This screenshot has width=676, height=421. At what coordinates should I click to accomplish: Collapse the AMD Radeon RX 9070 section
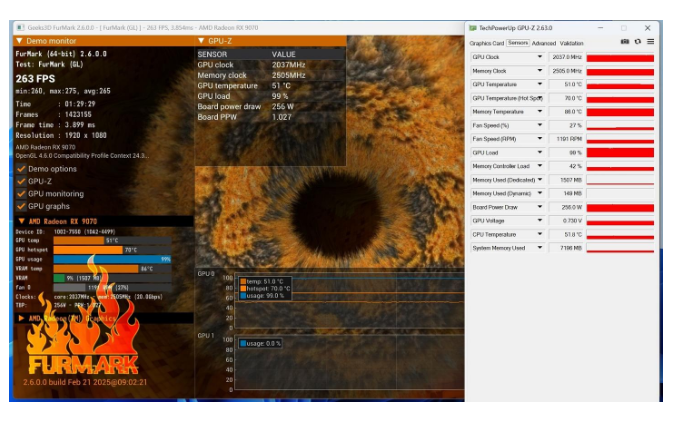[x=22, y=221]
